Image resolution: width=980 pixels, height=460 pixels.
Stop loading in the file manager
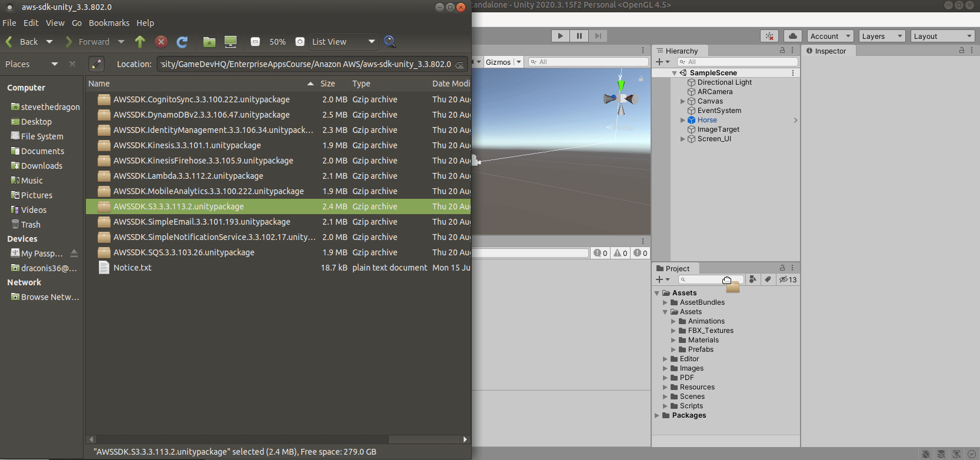pos(161,42)
